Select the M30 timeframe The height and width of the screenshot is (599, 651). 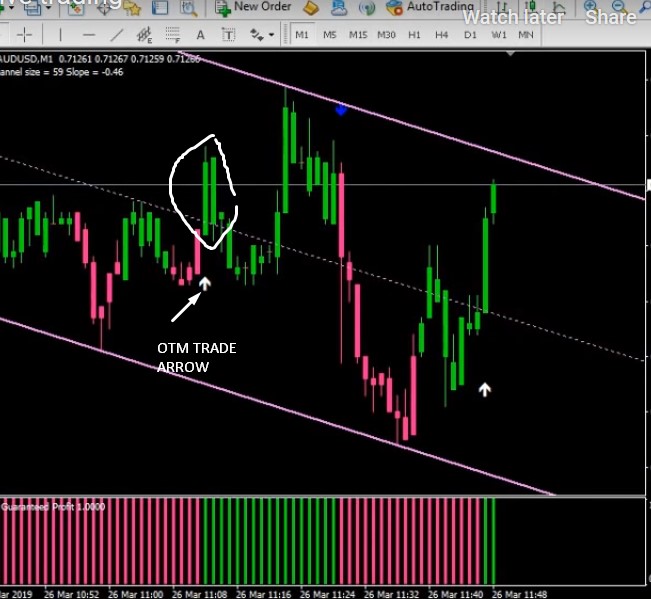(386, 35)
